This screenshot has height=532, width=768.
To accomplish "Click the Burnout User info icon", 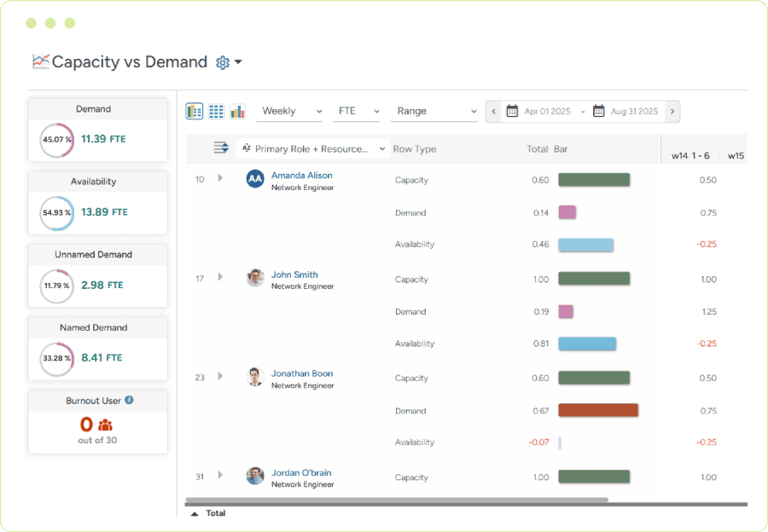I will 129,401.
